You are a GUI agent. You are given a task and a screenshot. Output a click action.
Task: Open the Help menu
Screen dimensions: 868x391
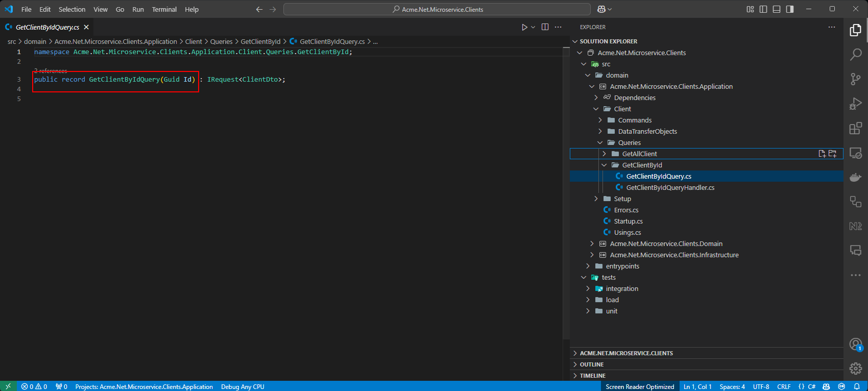(x=191, y=9)
